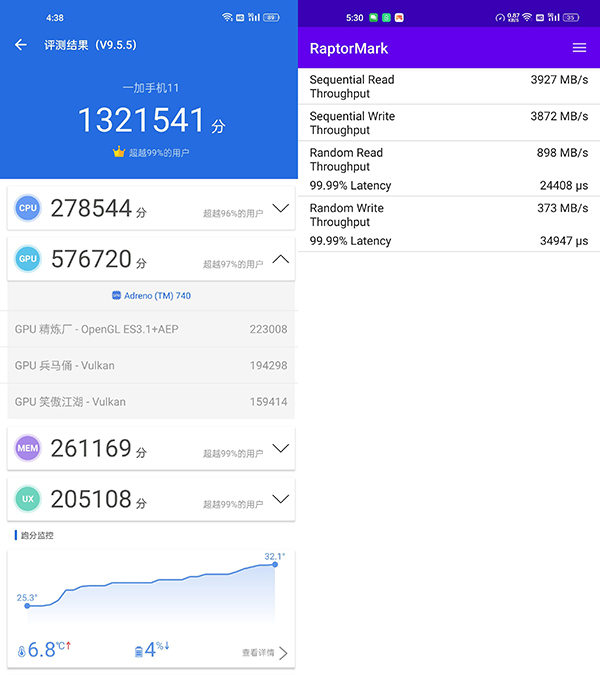Tap the gold crown ranking icon
Viewport: 600px width, 675px height.
(119, 153)
